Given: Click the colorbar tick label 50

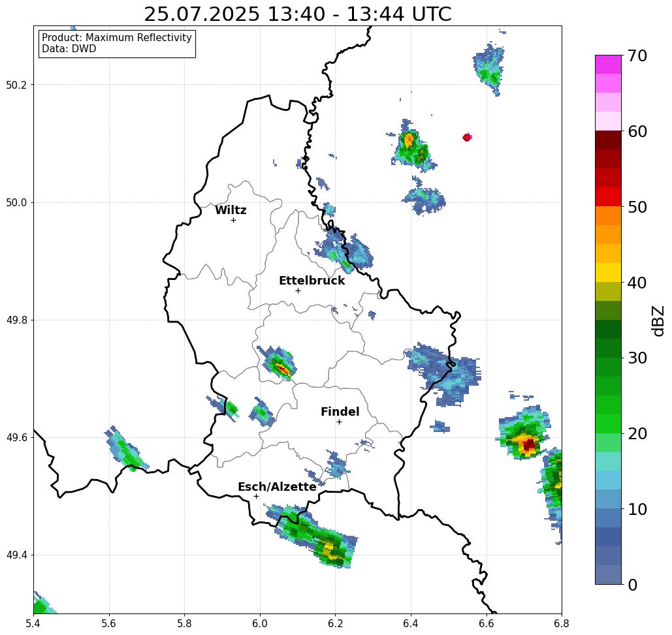Looking at the screenshot, I should tap(637, 208).
